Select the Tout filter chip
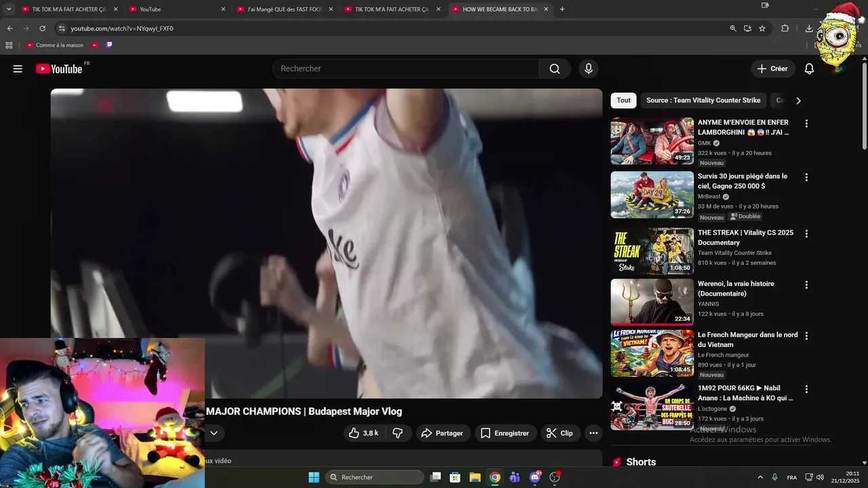The width and height of the screenshot is (868, 488). pyautogui.click(x=624, y=100)
